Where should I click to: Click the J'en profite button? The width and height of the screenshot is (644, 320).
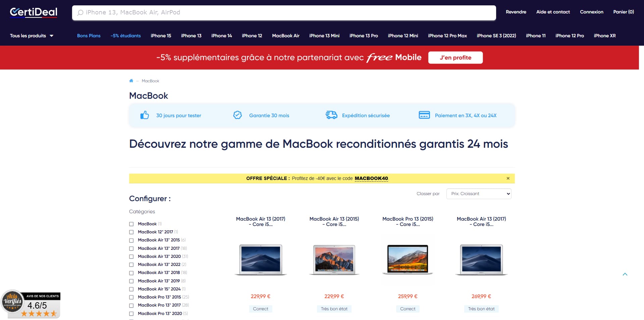[455, 57]
